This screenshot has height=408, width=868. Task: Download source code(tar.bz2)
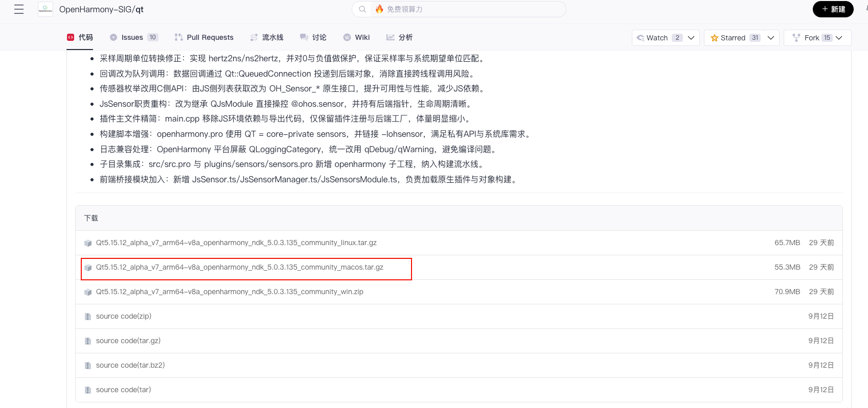pyautogui.click(x=130, y=366)
